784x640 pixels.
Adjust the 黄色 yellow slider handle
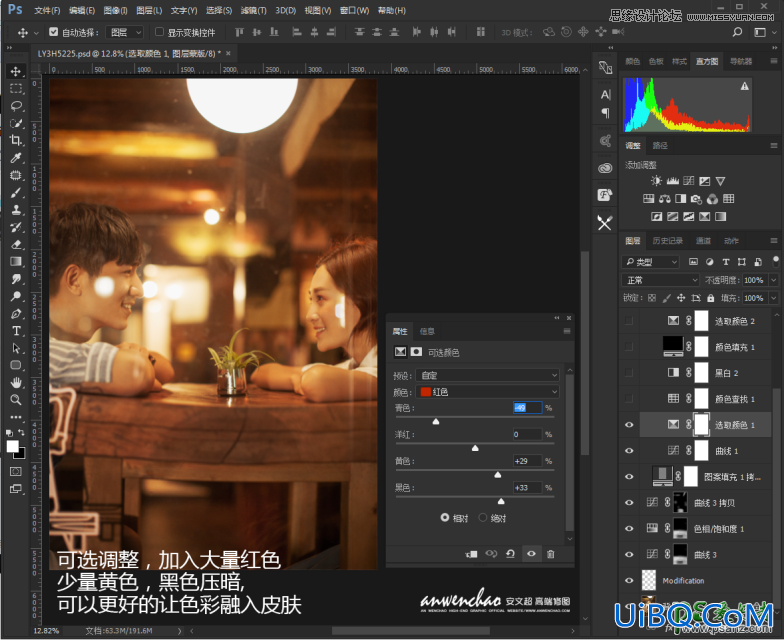point(498,474)
